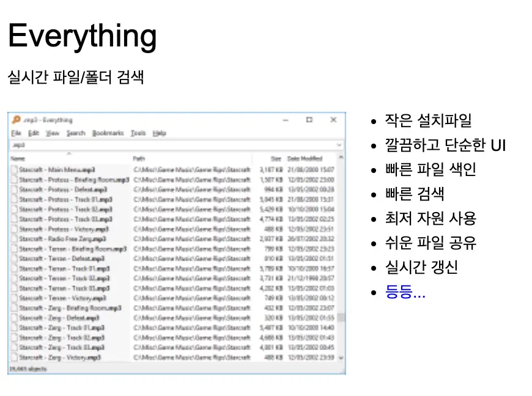Select file name Starcraft - Zerg - Briefing Room.mp3
This screenshot has height=396, width=532.
[70, 308]
